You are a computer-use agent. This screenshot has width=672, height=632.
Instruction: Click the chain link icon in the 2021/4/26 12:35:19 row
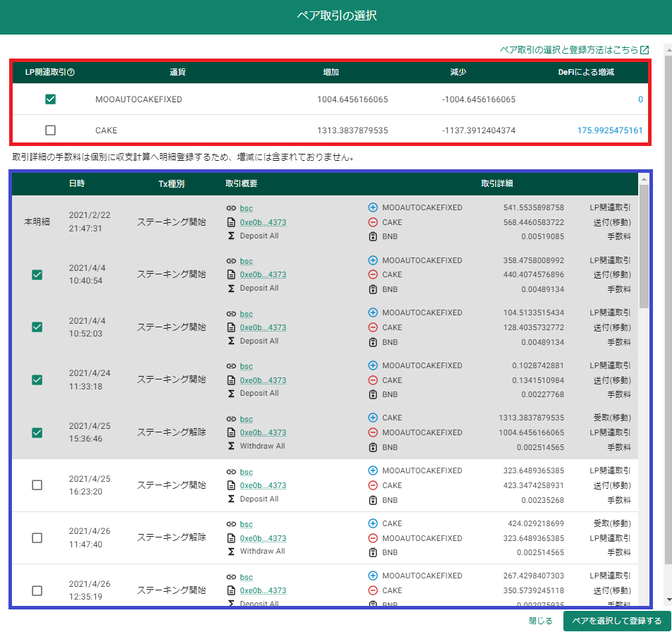231,577
